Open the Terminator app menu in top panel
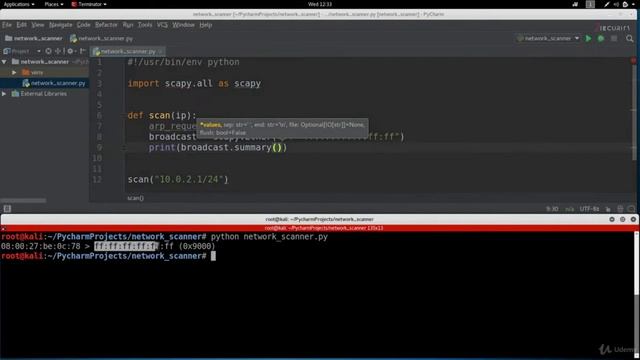This screenshot has height=360, width=640. point(89,4)
